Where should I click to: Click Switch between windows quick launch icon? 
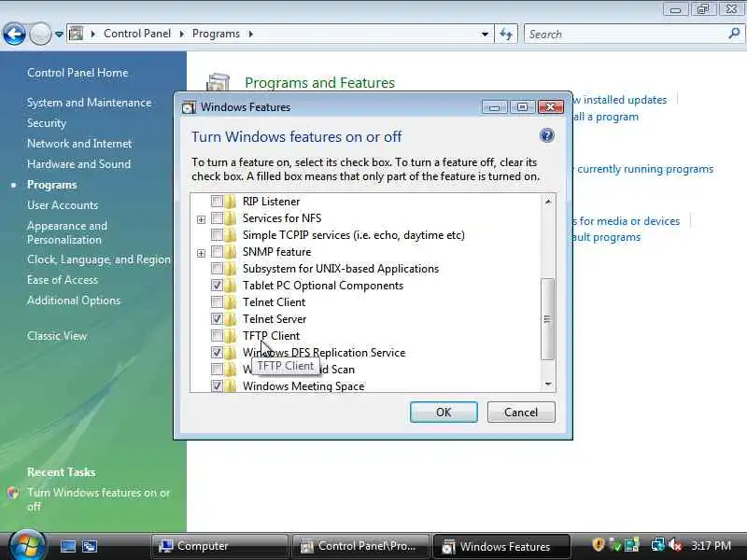[x=90, y=546]
